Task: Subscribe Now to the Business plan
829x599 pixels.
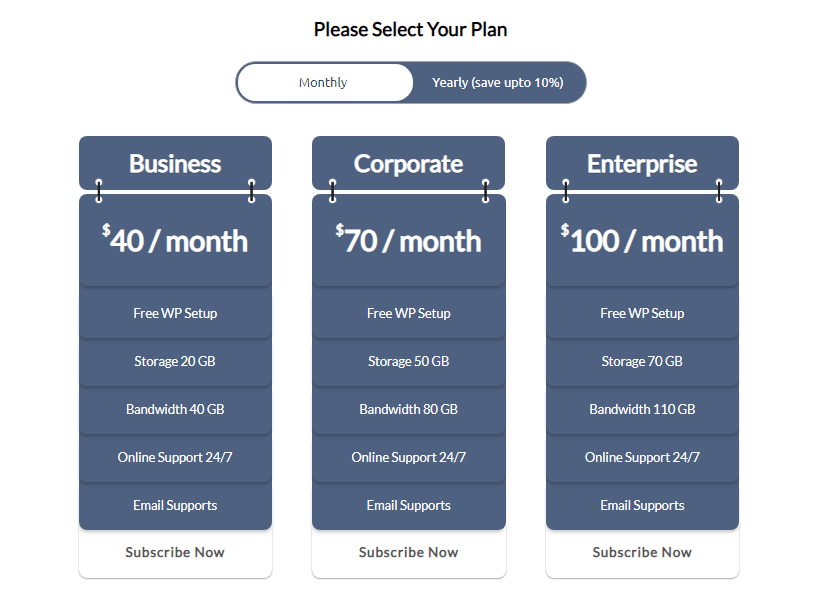Action: coord(175,552)
